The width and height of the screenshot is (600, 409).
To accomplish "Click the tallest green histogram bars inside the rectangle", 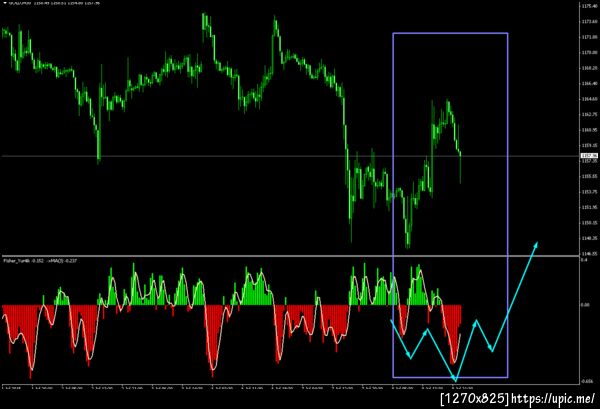I will point(418,285).
